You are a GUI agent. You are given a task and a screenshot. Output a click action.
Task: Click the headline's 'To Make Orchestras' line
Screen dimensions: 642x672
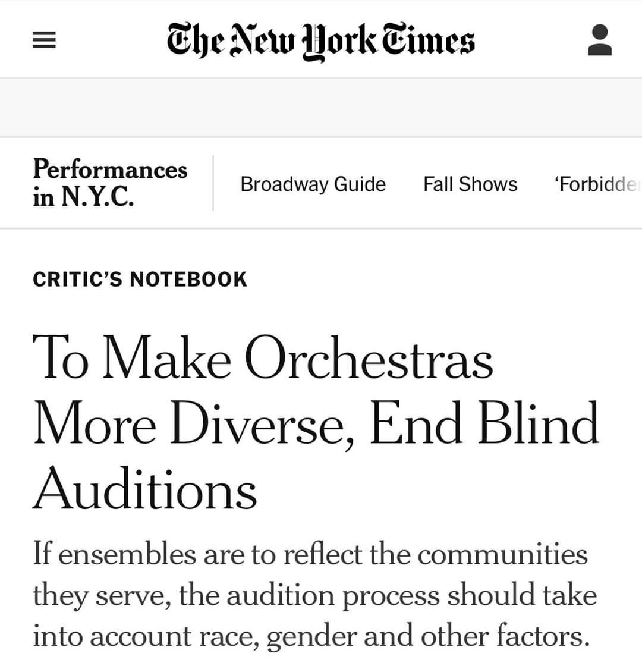point(263,359)
